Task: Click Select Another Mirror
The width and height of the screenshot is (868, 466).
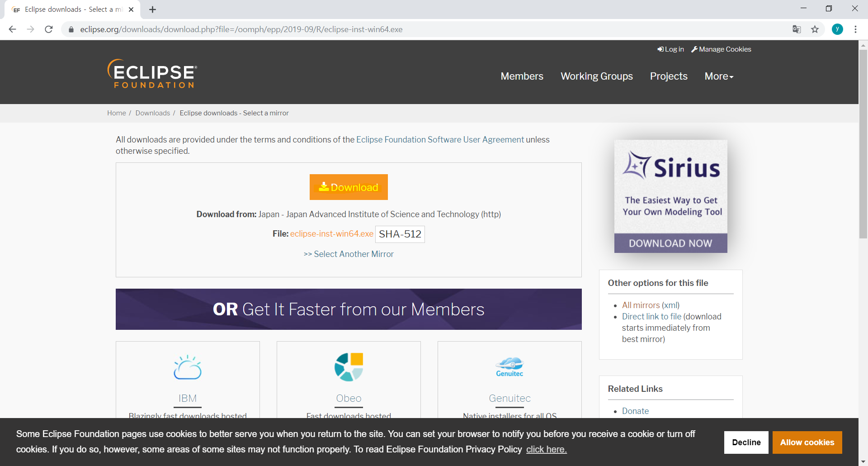Action: tap(349, 254)
